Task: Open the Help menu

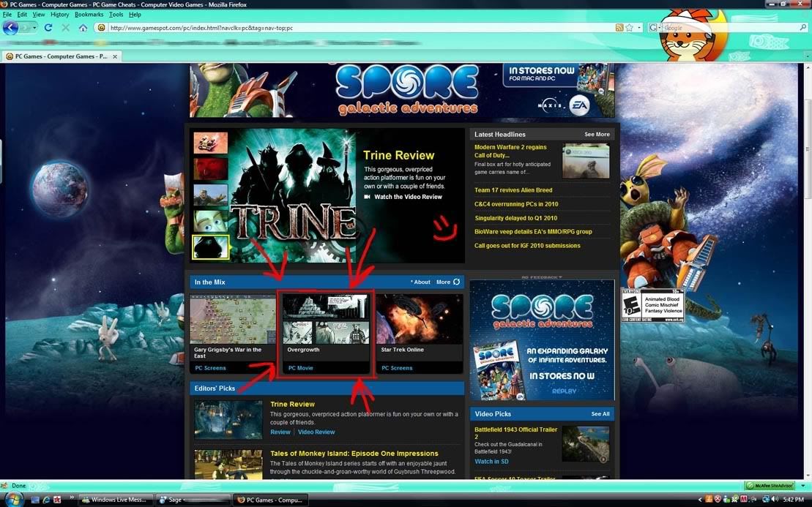Action: pos(135,15)
